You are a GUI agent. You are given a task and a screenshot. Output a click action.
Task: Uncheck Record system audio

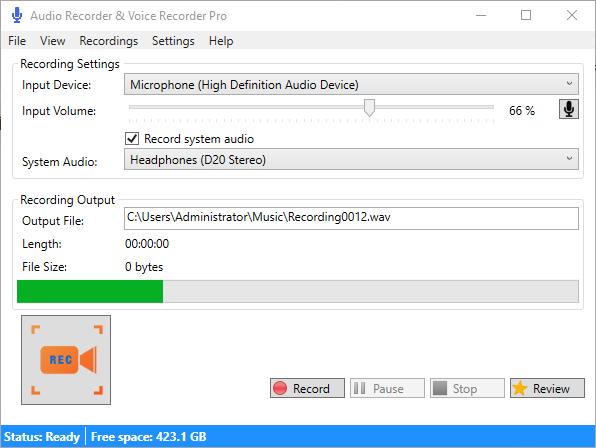[x=132, y=139]
